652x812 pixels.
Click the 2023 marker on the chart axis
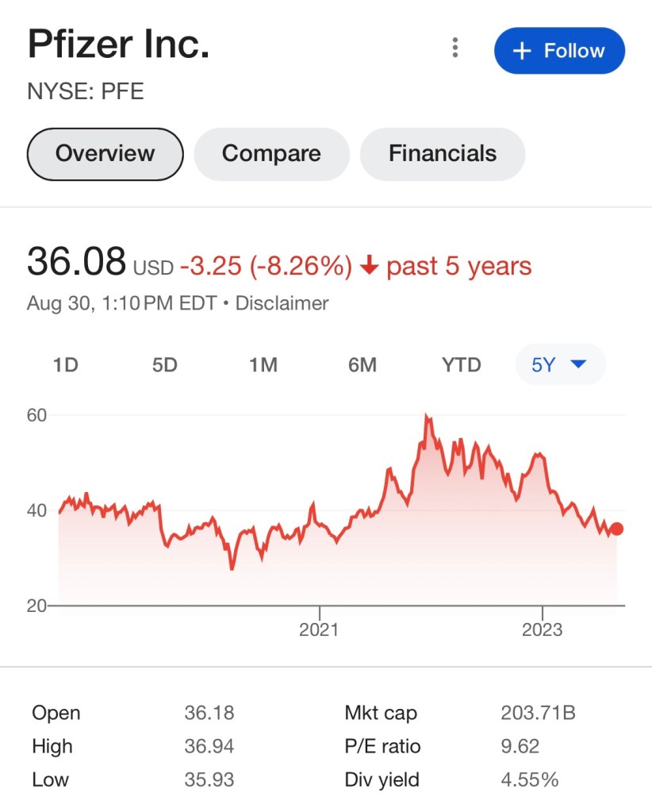542,629
